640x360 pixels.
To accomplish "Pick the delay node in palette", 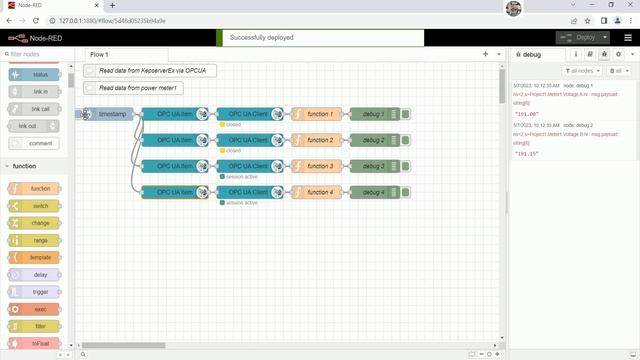I will 34,275.
